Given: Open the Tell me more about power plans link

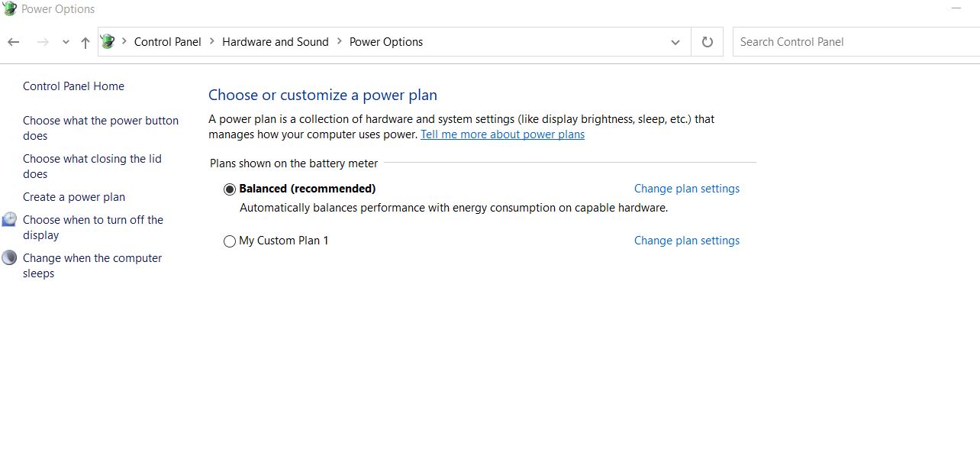Looking at the screenshot, I should click(x=502, y=134).
